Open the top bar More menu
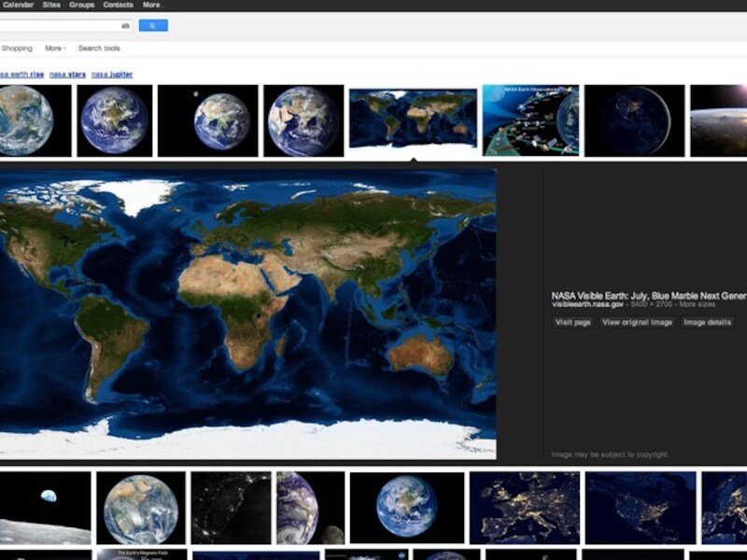The width and height of the screenshot is (747, 560). (152, 5)
